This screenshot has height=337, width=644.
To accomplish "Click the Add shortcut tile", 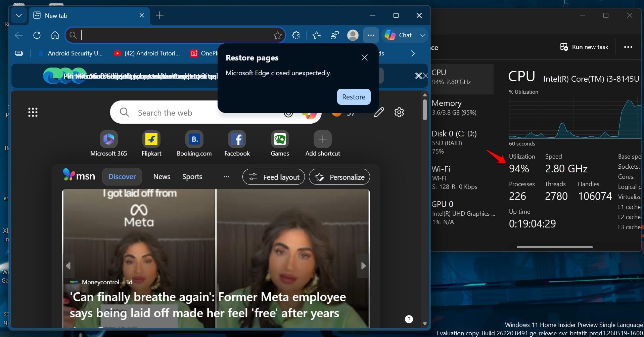I will click(323, 143).
